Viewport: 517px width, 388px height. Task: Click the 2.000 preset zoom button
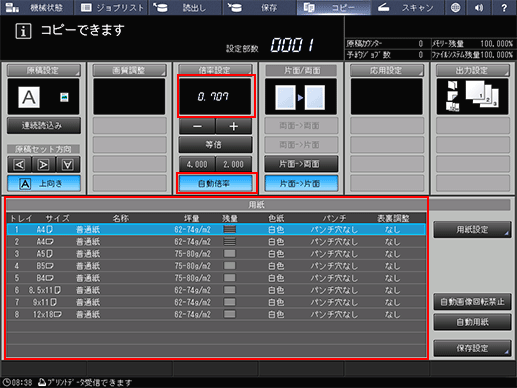(234, 164)
